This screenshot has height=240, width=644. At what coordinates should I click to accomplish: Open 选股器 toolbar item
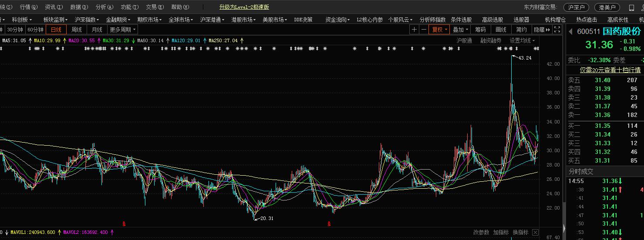[x=521, y=20]
